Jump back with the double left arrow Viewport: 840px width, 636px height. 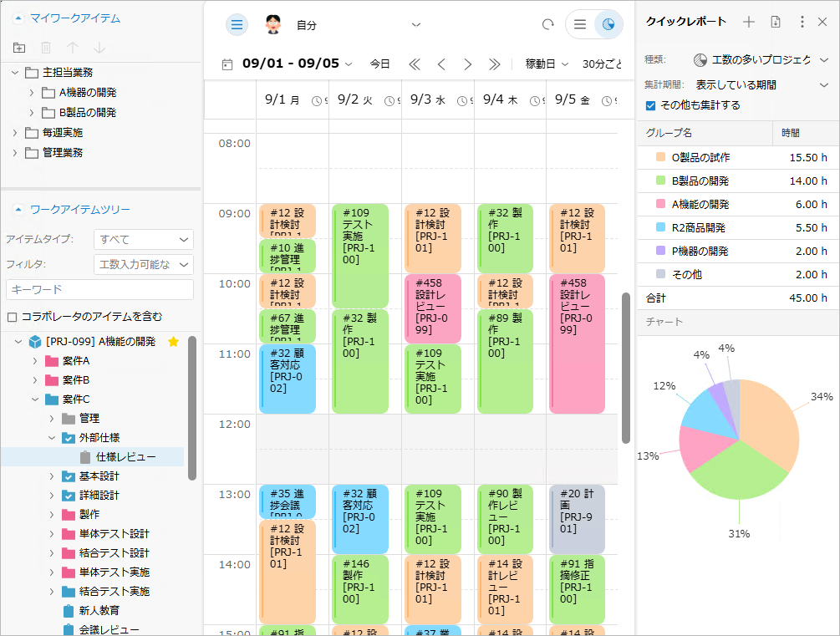(414, 64)
